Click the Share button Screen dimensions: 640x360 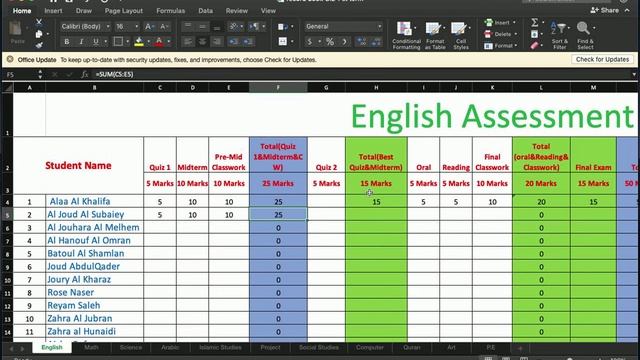click(604, 10)
